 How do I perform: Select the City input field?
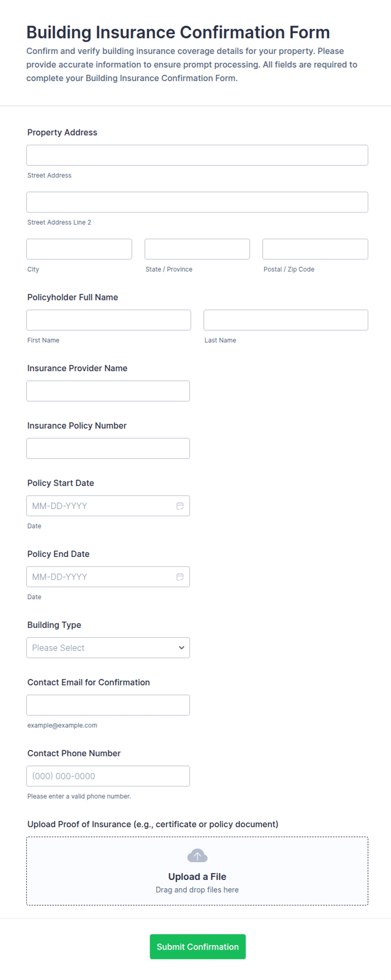(79, 249)
